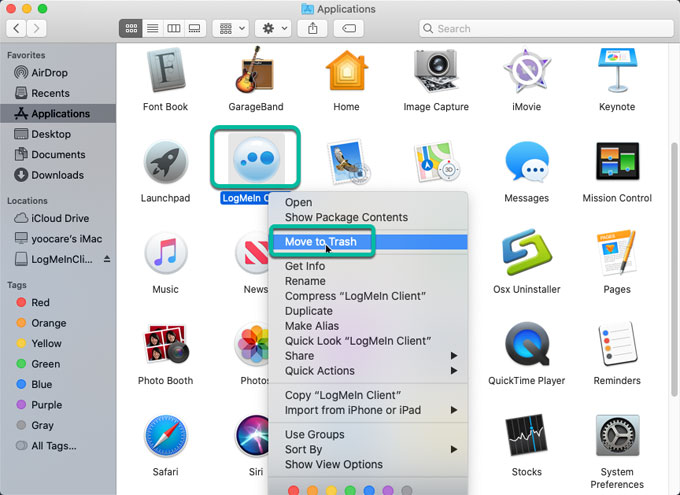Open All Tags... in the sidebar
This screenshot has width=680, height=495.
point(58,446)
